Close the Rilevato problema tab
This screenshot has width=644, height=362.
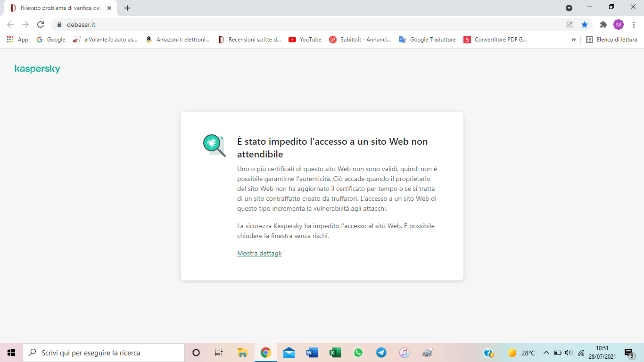109,8
